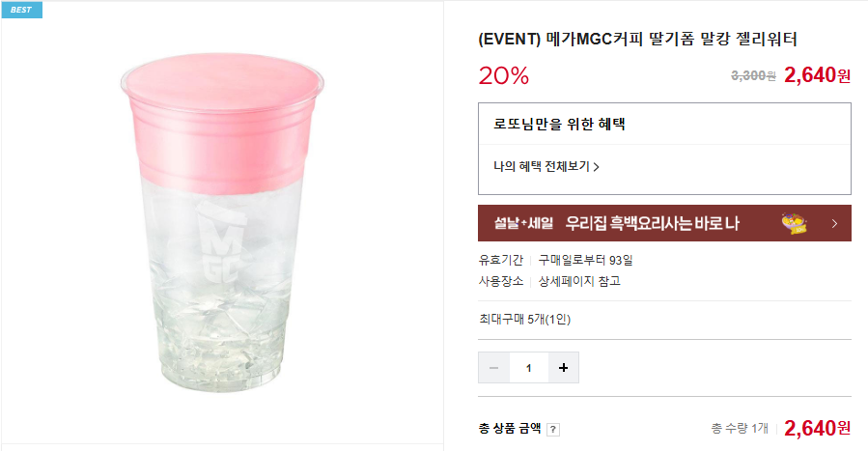Click the crossed-out original price 3,300원
The height and width of the screenshot is (451, 868).
point(753,75)
